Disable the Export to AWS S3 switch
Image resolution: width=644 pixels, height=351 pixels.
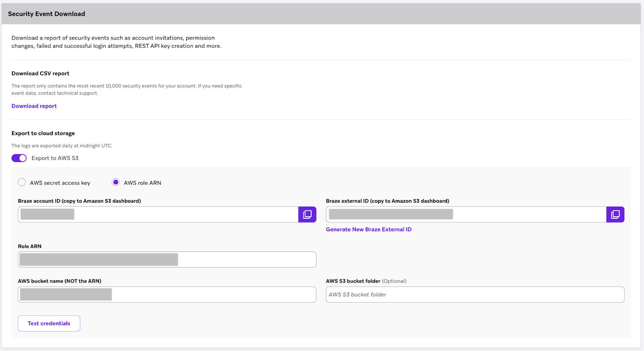point(19,158)
